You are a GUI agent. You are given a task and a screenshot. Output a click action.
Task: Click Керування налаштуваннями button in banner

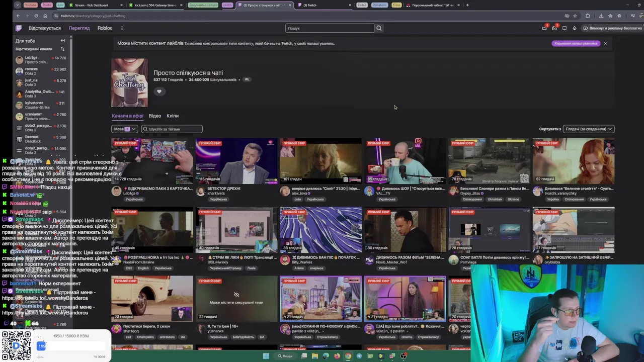(576, 43)
